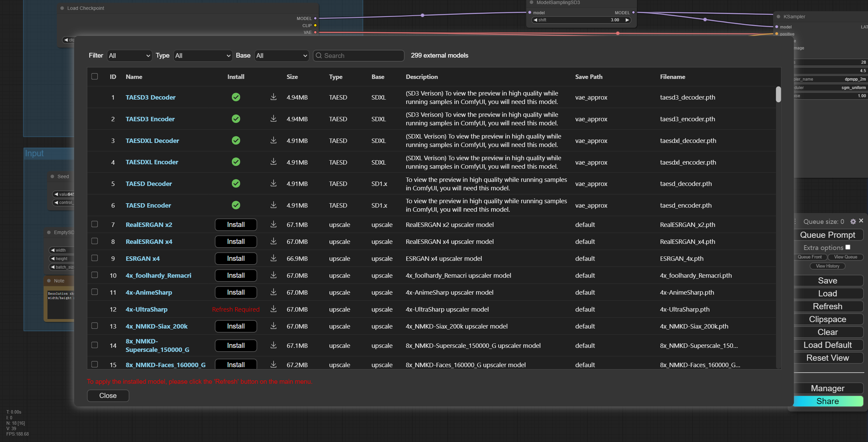Viewport: 868px width, 442px height.
Task: Click download icon for RealESRGAN x2
Action: 273,225
